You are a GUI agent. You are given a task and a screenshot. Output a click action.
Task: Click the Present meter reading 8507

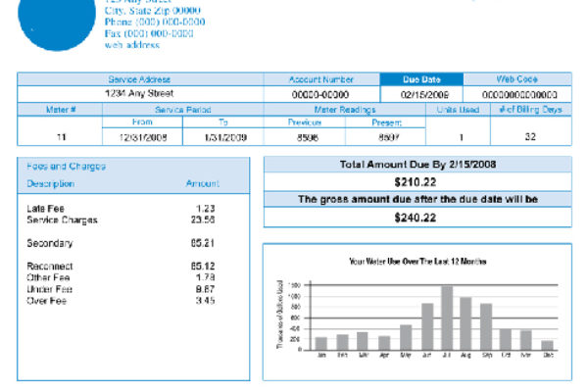tap(387, 137)
